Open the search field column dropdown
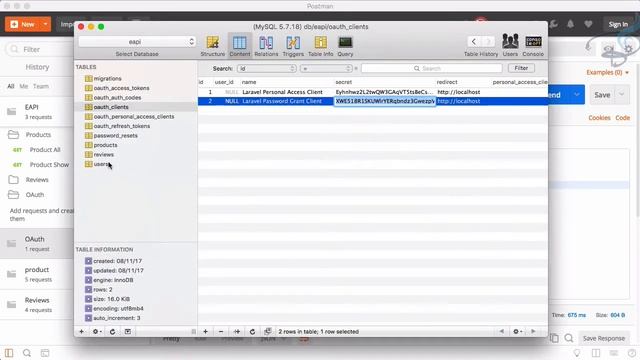 click(267, 69)
